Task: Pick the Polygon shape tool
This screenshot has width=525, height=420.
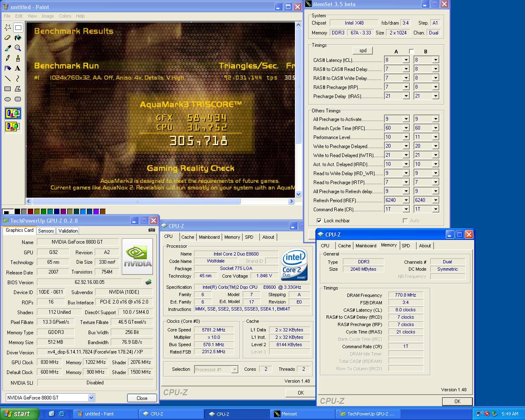Action: pyautogui.click(x=18, y=89)
